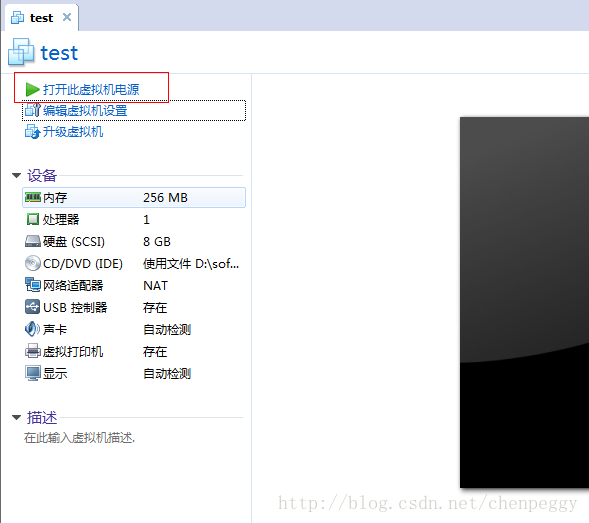Image resolution: width=589 pixels, height=523 pixels.
Task: Open 打开此虚拟机电源 to power on the VM
Action: click(91, 89)
